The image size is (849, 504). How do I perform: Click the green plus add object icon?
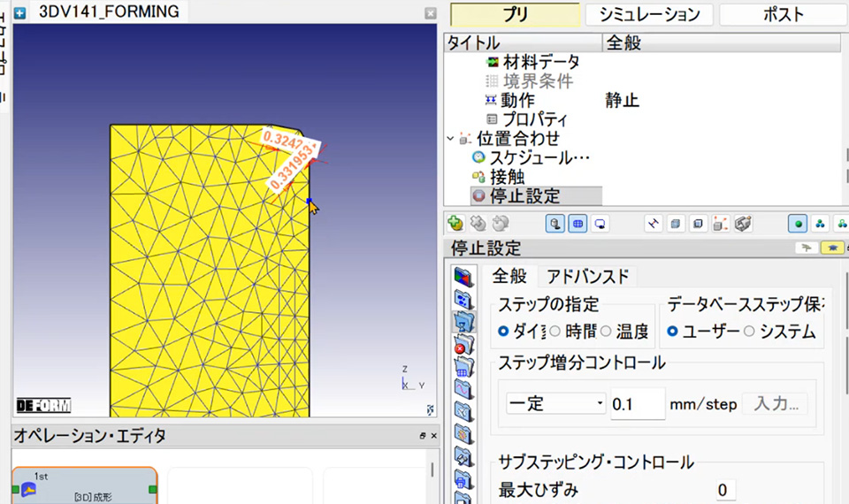(x=455, y=223)
